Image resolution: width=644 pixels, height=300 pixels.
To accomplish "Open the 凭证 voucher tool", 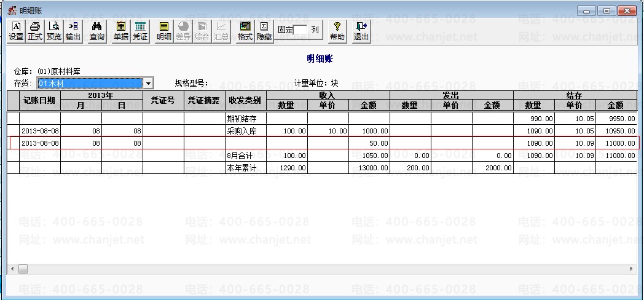I will (140, 31).
